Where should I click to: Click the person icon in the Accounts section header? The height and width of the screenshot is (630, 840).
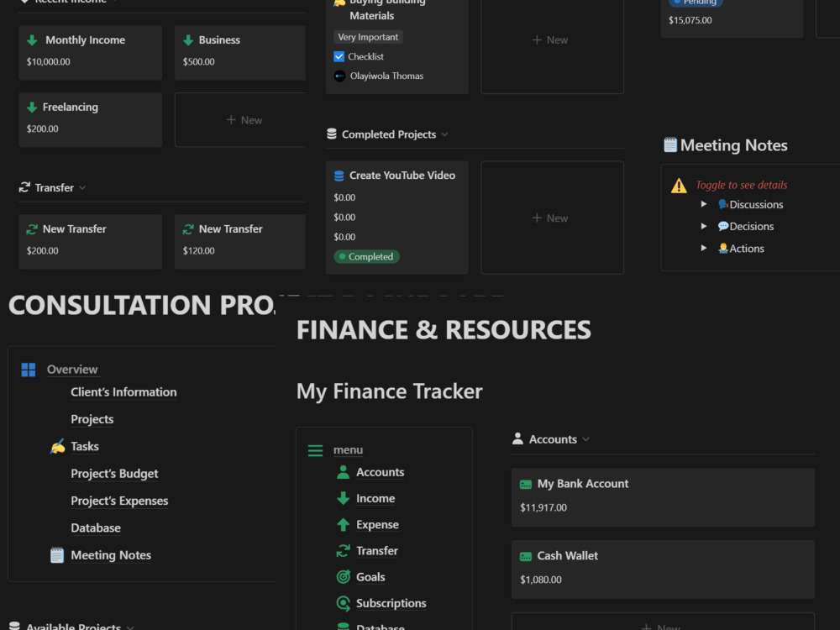click(x=517, y=438)
